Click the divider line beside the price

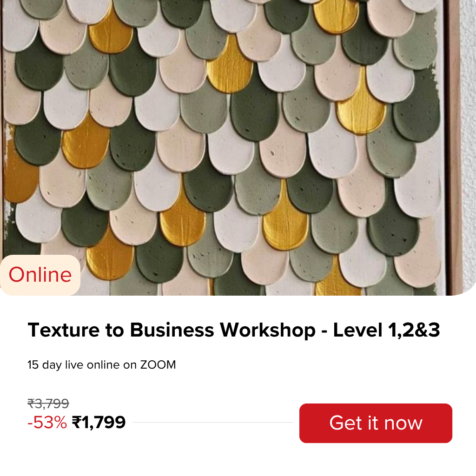click(213, 423)
